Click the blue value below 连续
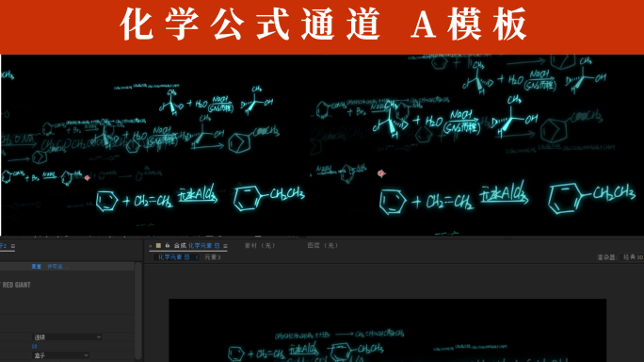The image size is (644, 362). coord(34,346)
